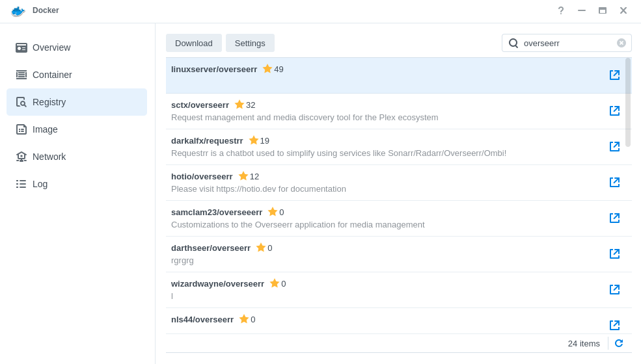The height and width of the screenshot is (364, 641).
Task: Clear the overseerr search text
Action: coord(621,43)
